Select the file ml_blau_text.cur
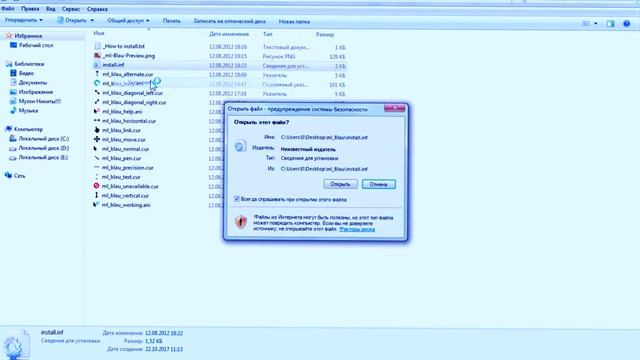Viewport: 640px width, 360px height. (121, 177)
